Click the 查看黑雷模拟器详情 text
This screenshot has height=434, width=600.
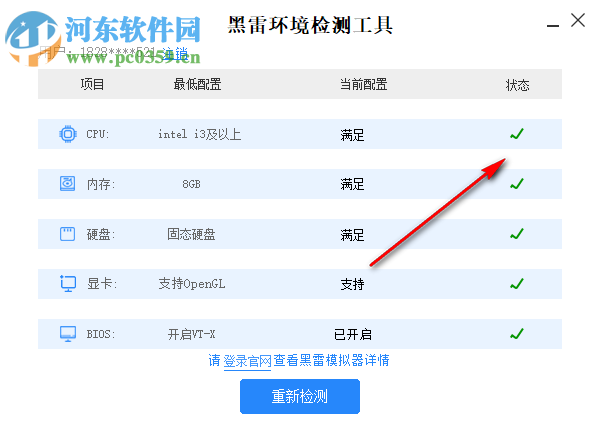coord(331,360)
